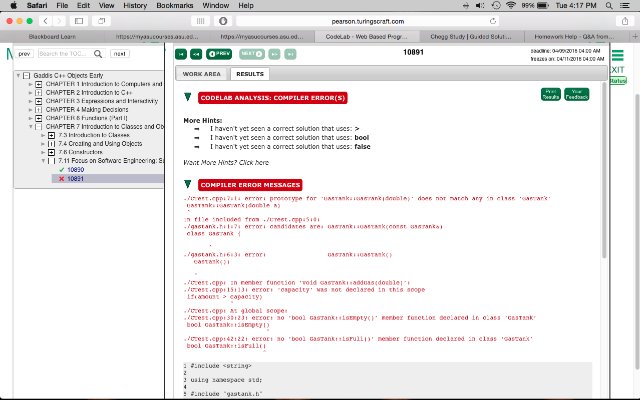Click Safari's forward arrow button
640x400 pixels.
coord(59,21)
